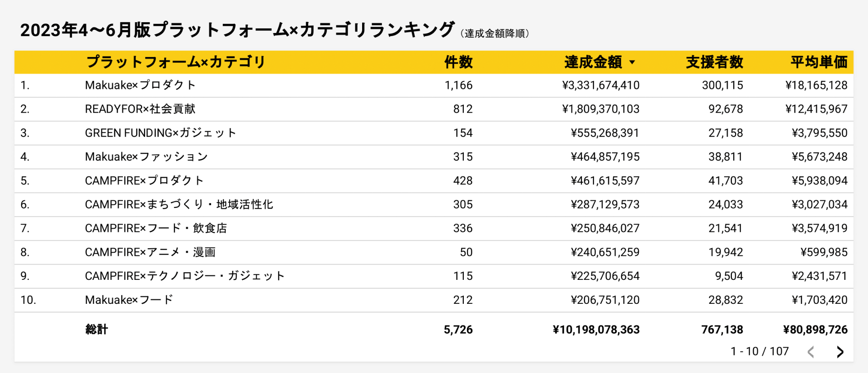
Task: Sort by 件数 column header
Action: [458, 62]
